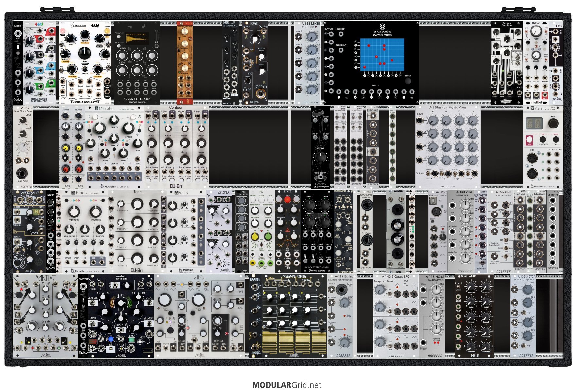The height and width of the screenshot is (392, 574).
Task: Click the upper Gain knob on A-119 Ext.In
Action: 344,303
